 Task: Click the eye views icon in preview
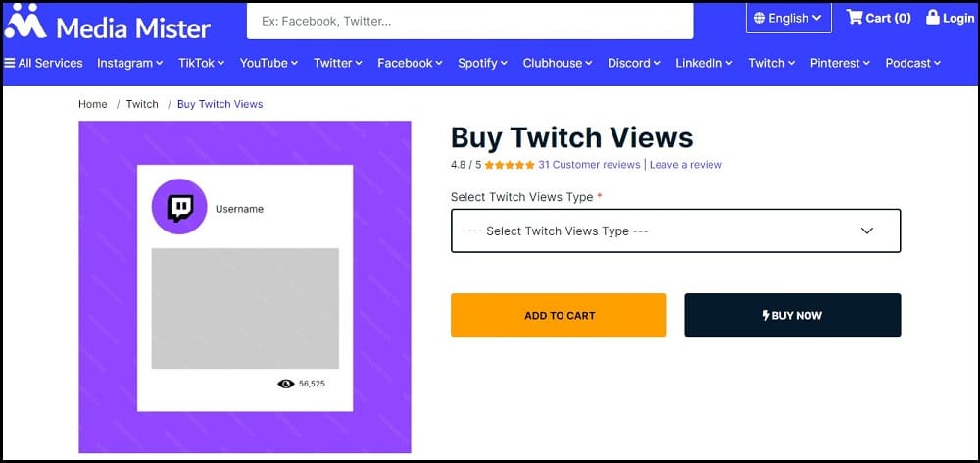[x=285, y=384]
